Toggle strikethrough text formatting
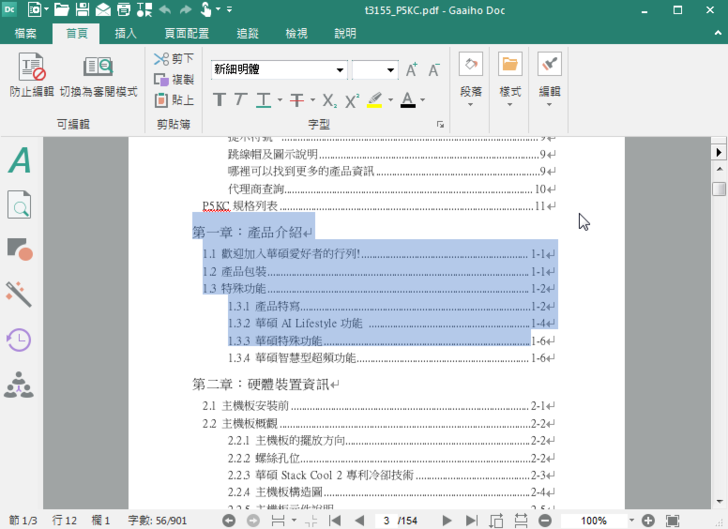This screenshot has height=529, width=728. pyautogui.click(x=297, y=100)
